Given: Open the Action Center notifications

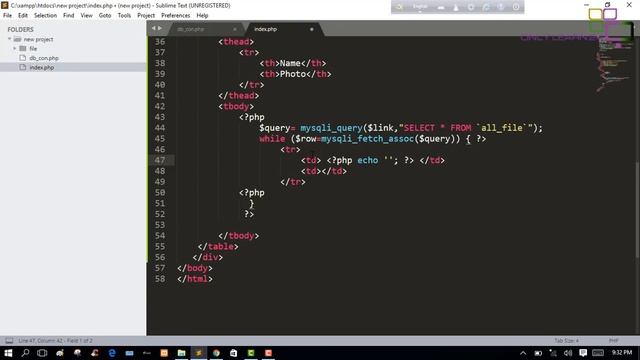Looking at the screenshot, I should coord(583,353).
